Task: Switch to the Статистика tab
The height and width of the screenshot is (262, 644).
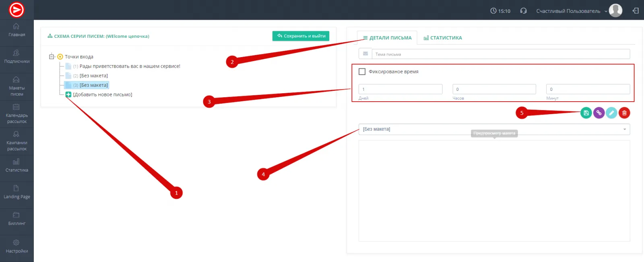Action: click(x=443, y=38)
